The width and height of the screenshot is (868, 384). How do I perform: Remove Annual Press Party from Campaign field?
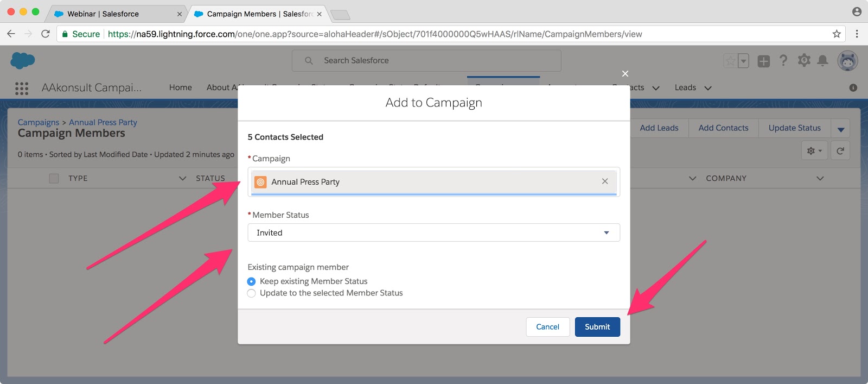pos(605,181)
